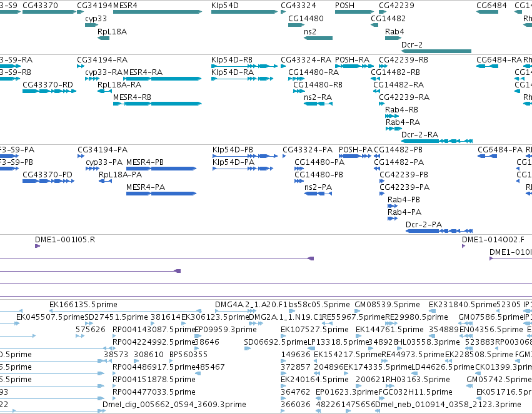Select the MESR4-PB protein label

(x=145, y=162)
